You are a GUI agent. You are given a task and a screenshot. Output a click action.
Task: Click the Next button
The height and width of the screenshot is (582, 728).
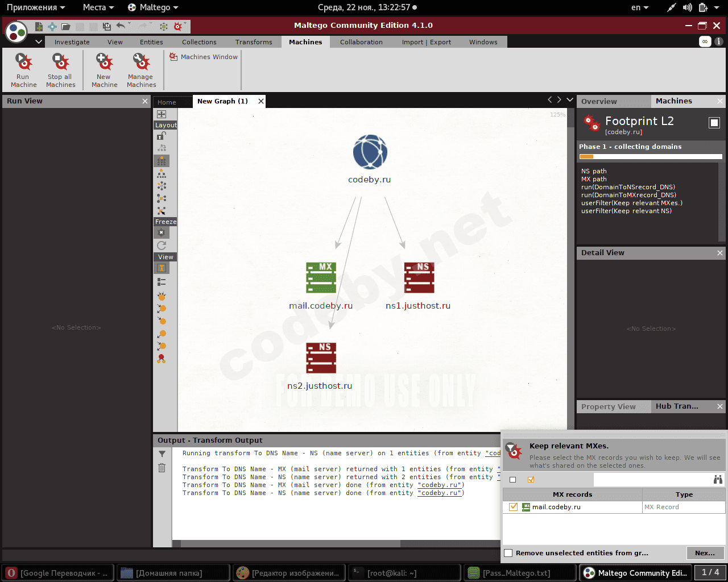point(705,553)
